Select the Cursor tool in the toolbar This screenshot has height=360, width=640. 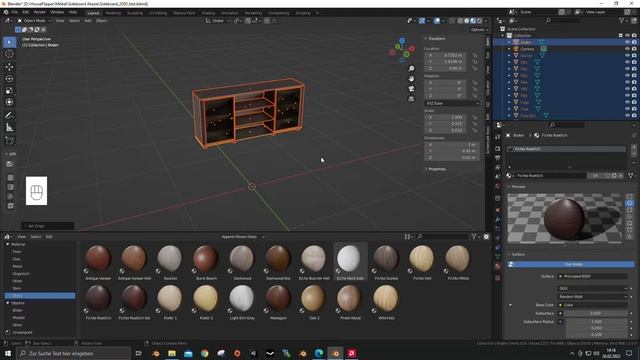point(9,54)
